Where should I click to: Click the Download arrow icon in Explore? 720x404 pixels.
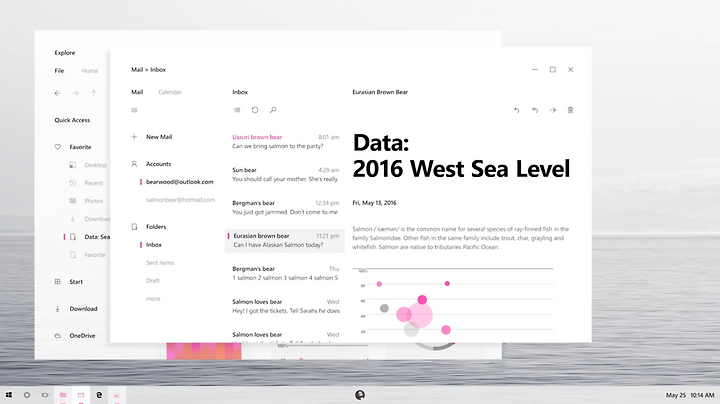click(x=57, y=309)
